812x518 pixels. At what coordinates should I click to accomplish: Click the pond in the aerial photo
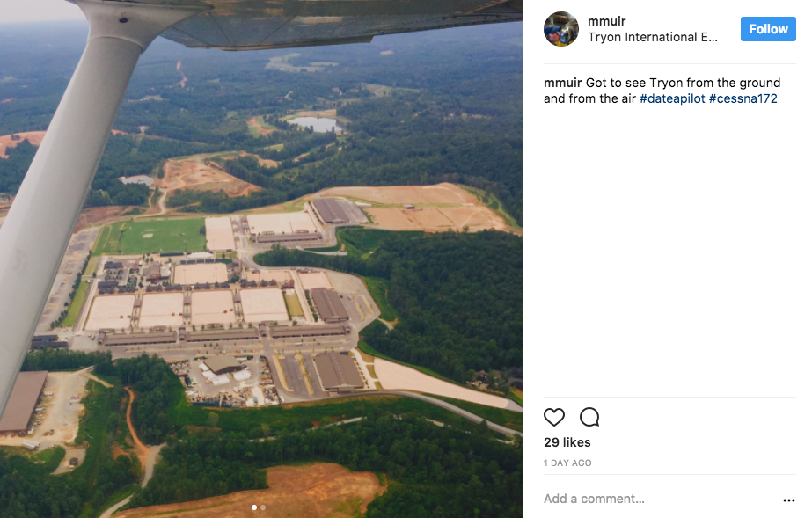coord(314,124)
